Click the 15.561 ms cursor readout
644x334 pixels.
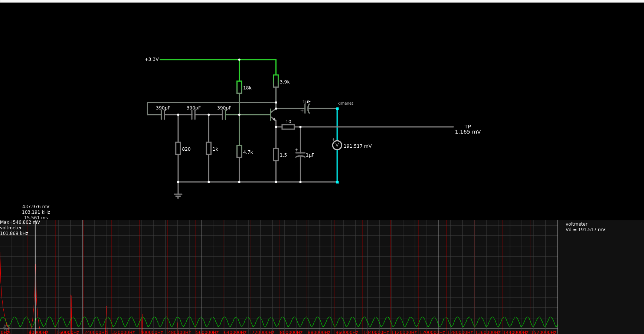36,218
